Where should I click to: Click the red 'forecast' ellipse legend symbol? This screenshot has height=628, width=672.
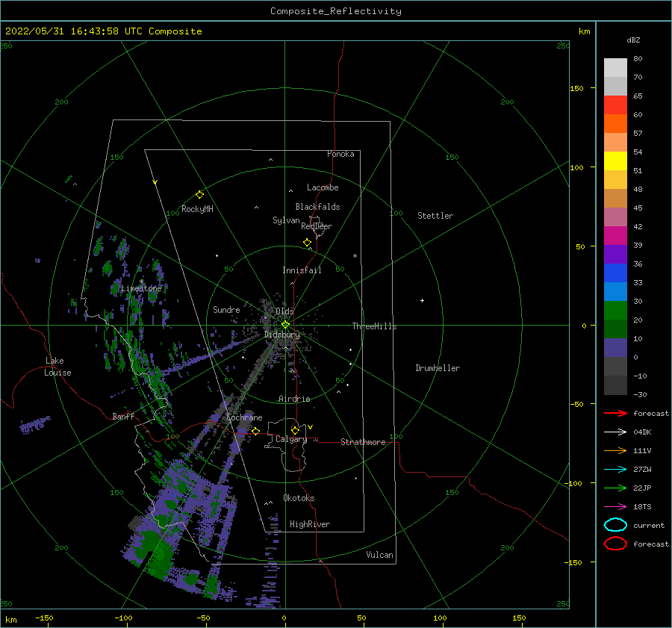[x=615, y=544]
